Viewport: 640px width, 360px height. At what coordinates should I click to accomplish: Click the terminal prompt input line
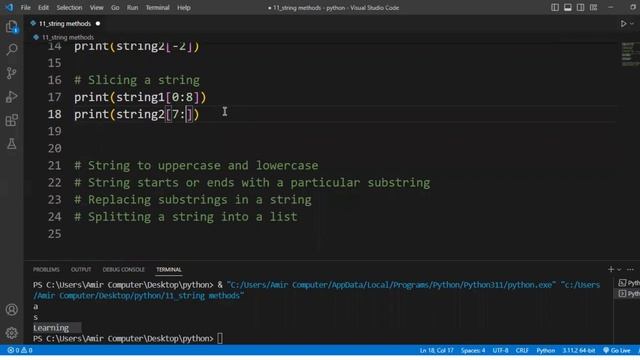pos(128,338)
